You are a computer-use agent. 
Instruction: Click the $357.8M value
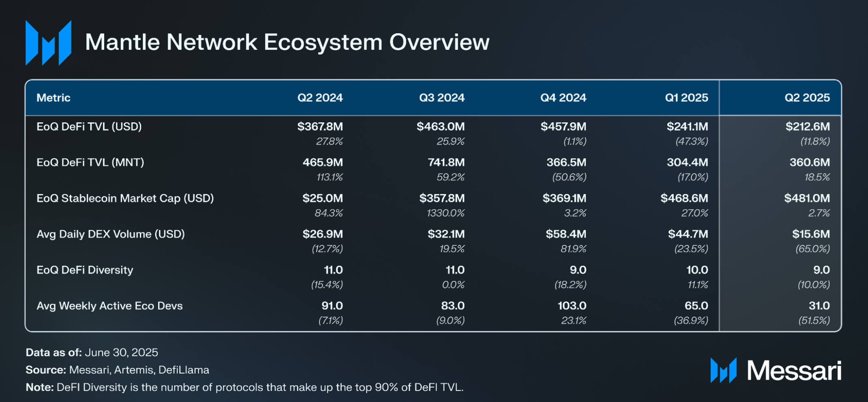click(x=442, y=198)
